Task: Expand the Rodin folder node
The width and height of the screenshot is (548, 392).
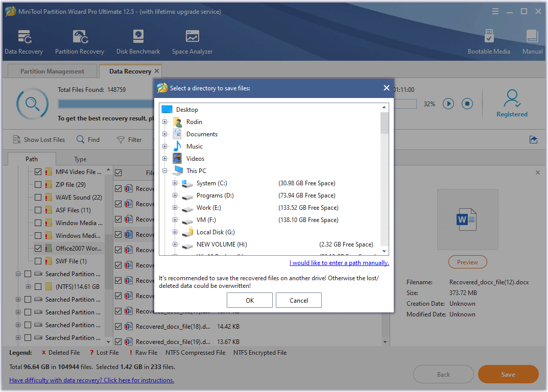Action: tap(164, 122)
